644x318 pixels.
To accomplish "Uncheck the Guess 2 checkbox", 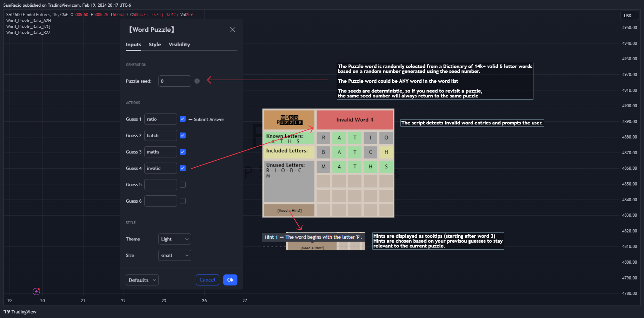I will pyautogui.click(x=183, y=135).
